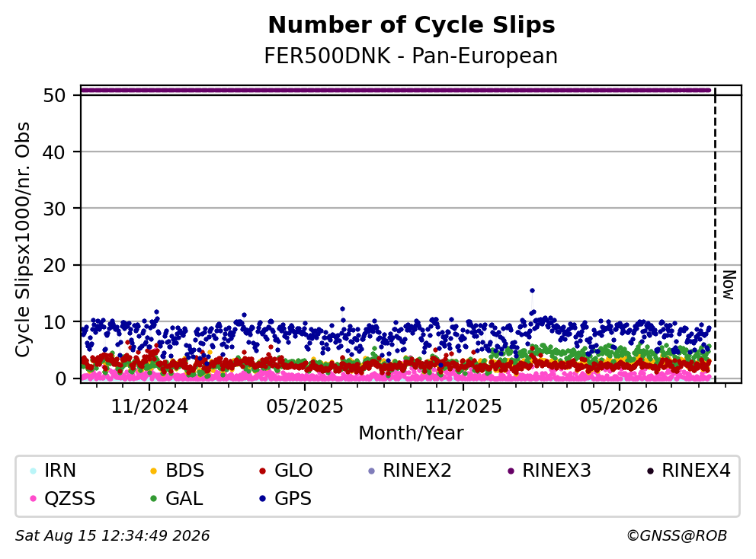The height and width of the screenshot is (559, 756).
Task: Click the 05/2026 x-axis tick label
Action: (x=619, y=407)
